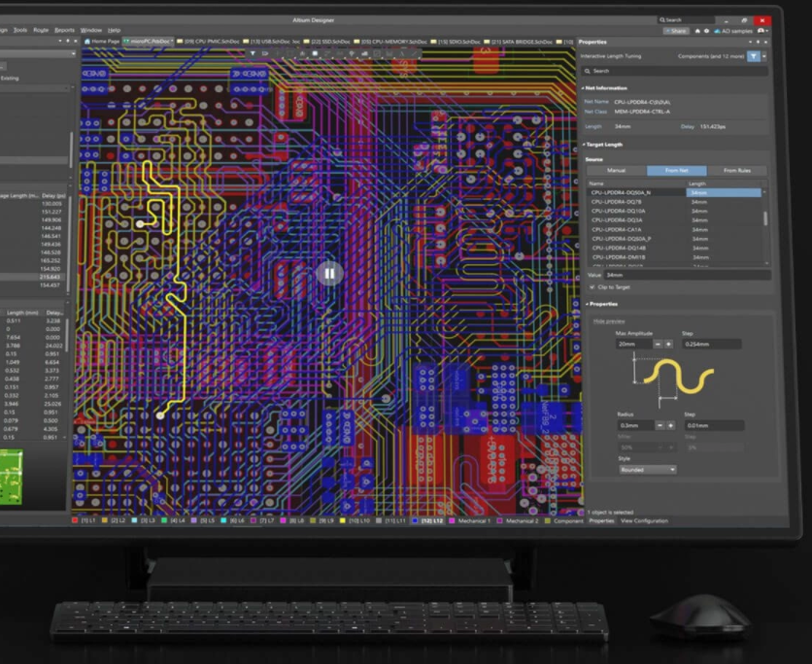Open the Tools menu
The height and width of the screenshot is (664, 812).
(x=20, y=30)
